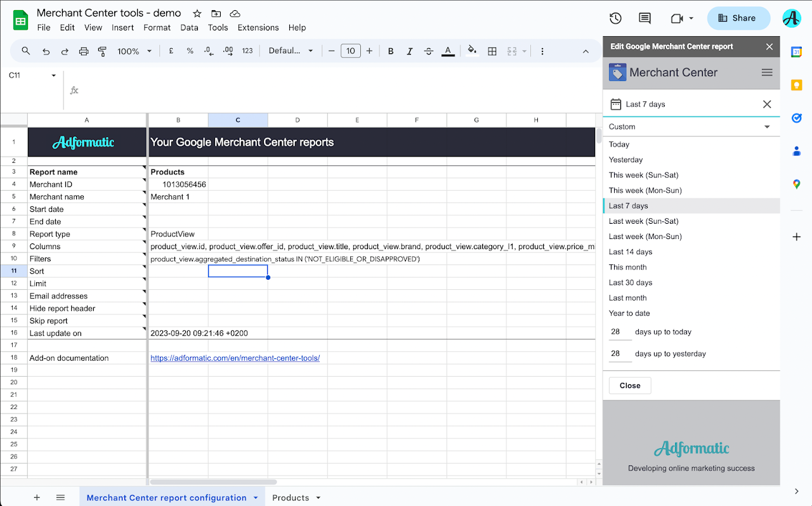This screenshot has width=812, height=506.
Task: Print the spreadsheet
Action: (84, 51)
